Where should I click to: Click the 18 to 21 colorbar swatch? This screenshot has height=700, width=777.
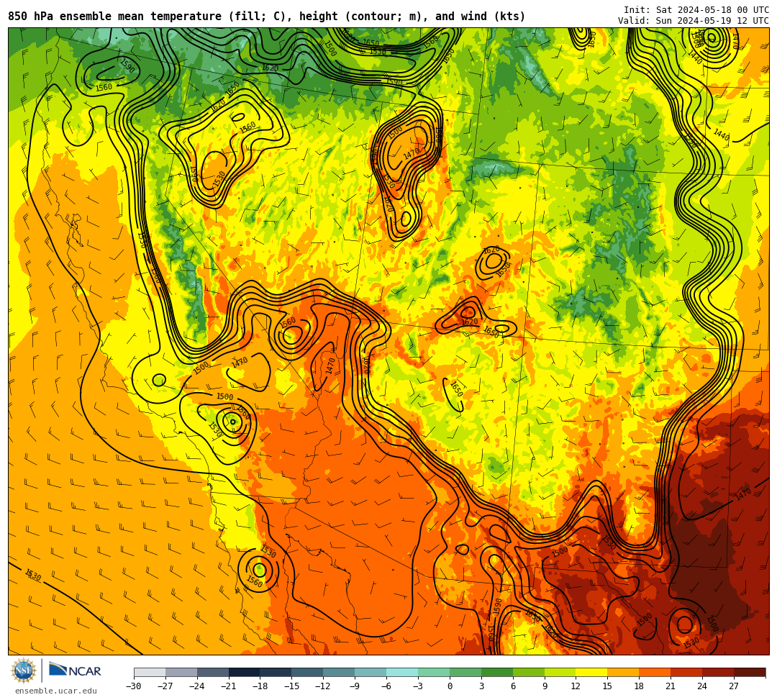tap(655, 672)
